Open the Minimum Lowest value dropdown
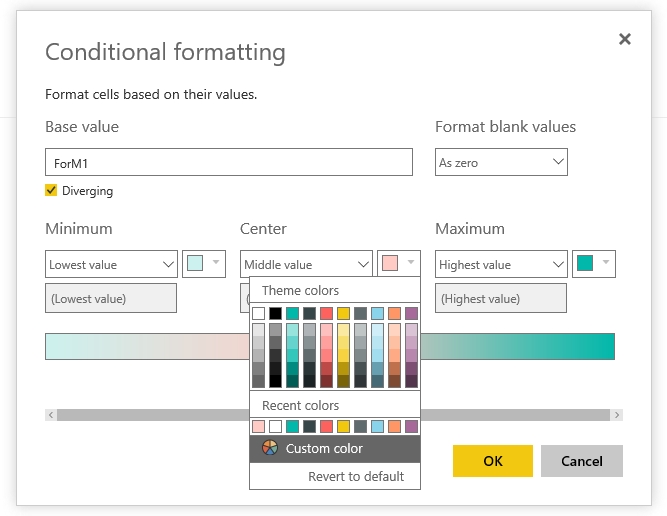 click(x=111, y=264)
